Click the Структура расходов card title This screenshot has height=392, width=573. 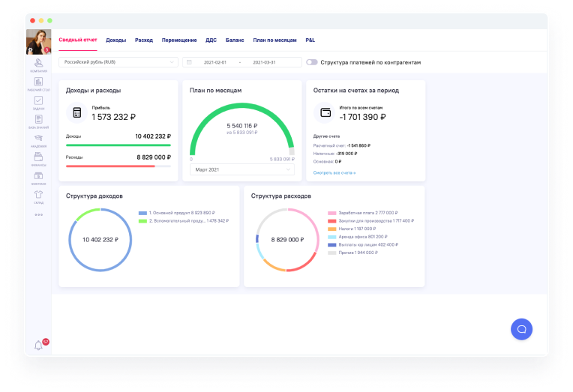[281, 196]
